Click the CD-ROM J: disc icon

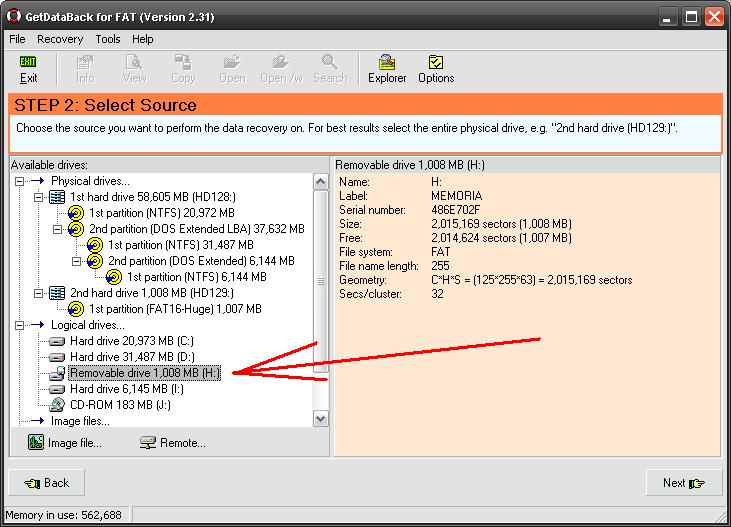click(57, 405)
